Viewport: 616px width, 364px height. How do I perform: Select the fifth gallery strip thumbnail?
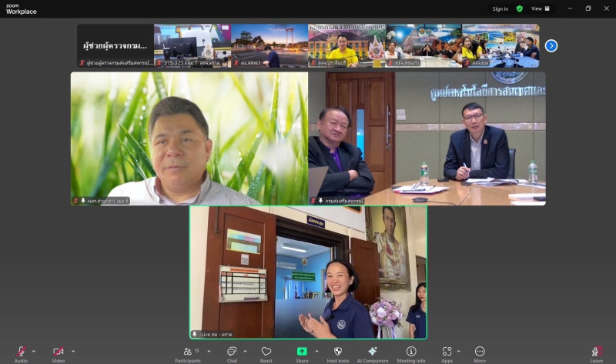coord(423,45)
